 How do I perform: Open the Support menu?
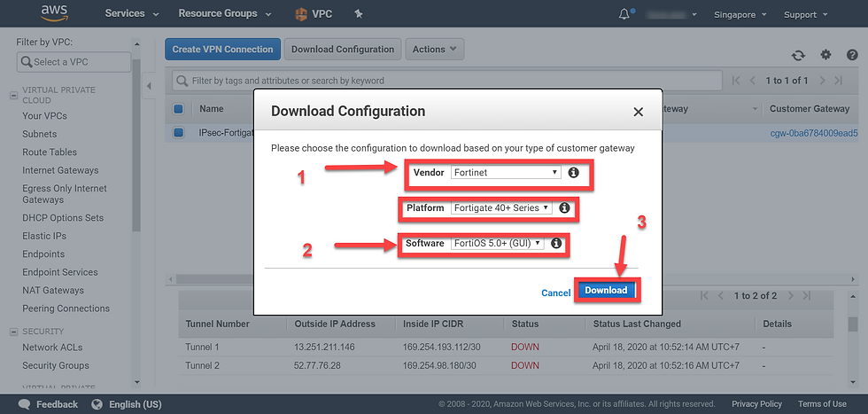pyautogui.click(x=805, y=14)
